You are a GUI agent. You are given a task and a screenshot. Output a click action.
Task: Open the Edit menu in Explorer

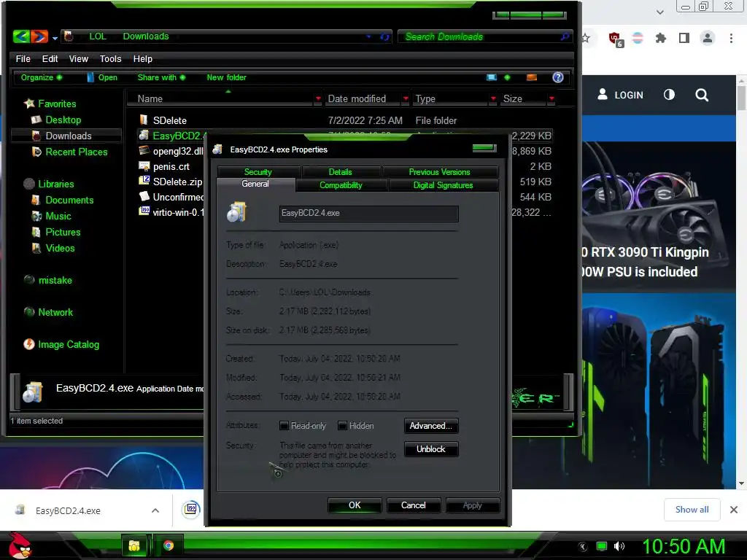click(50, 58)
